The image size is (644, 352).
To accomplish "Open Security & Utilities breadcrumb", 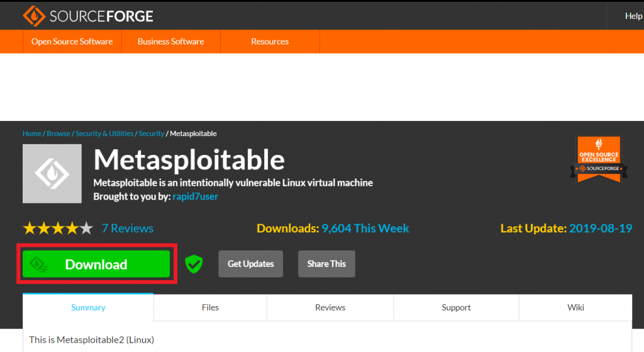I will point(104,133).
